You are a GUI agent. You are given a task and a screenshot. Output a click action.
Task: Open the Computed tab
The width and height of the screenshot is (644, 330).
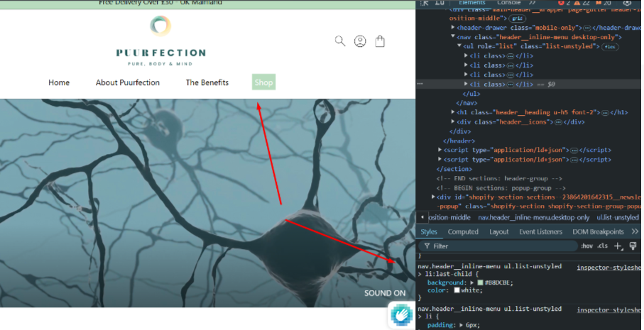(463, 232)
